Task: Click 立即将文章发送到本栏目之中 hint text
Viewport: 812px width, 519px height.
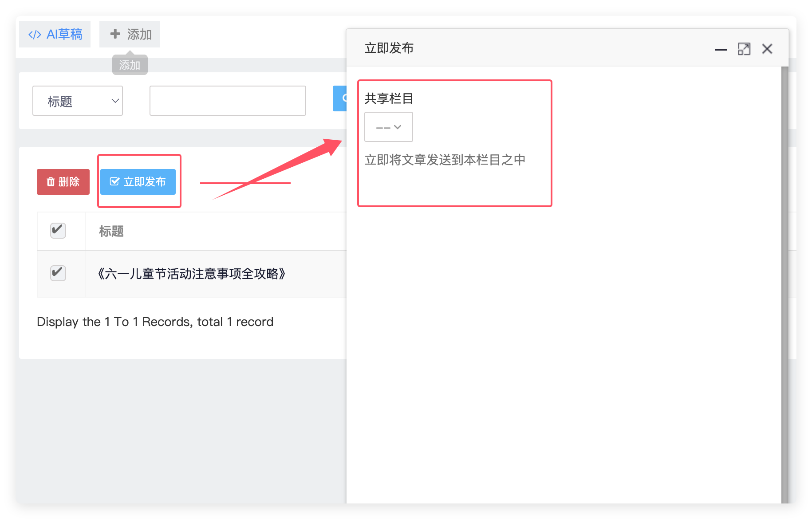Action: tap(445, 160)
